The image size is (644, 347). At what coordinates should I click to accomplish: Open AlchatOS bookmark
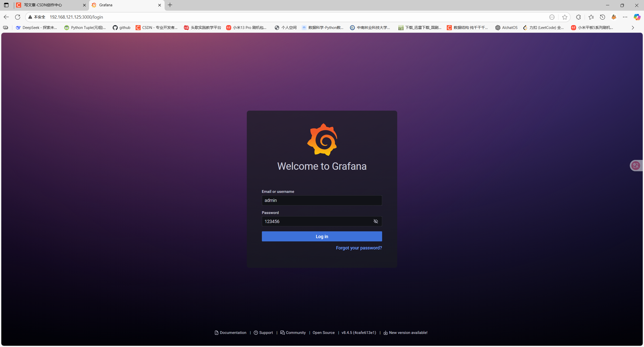pyautogui.click(x=506, y=28)
